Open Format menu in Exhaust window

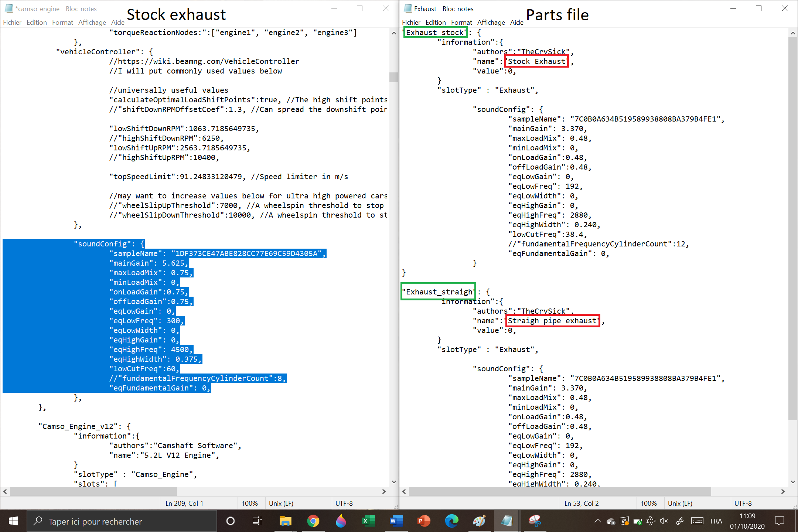tap(461, 23)
